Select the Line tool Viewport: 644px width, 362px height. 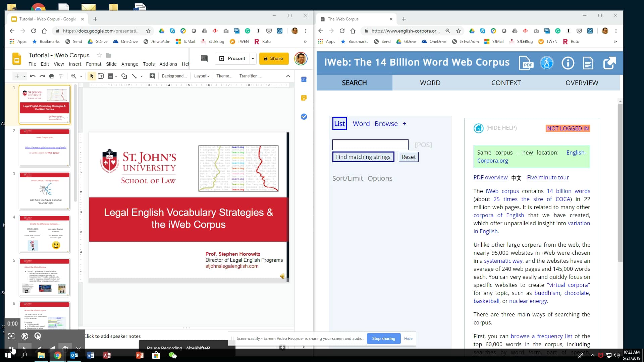tap(135, 76)
